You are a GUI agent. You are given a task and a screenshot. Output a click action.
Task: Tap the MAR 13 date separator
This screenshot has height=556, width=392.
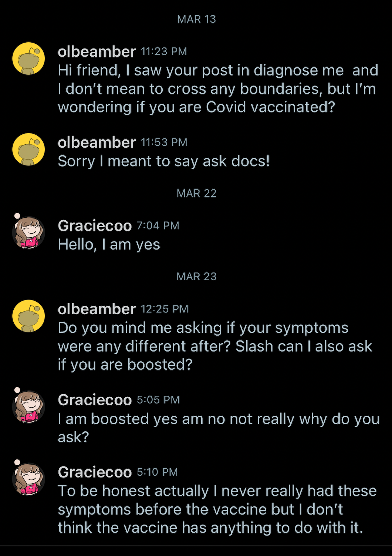point(196,19)
